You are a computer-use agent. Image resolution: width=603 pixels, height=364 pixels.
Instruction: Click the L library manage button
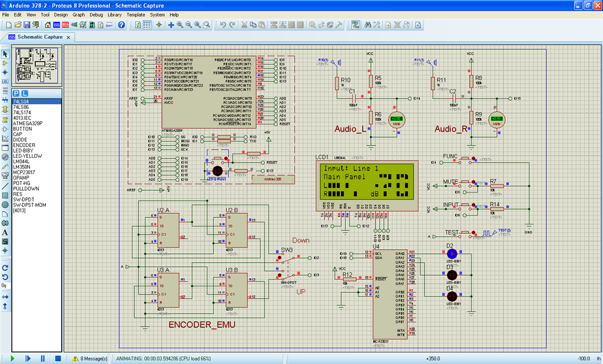coord(25,94)
